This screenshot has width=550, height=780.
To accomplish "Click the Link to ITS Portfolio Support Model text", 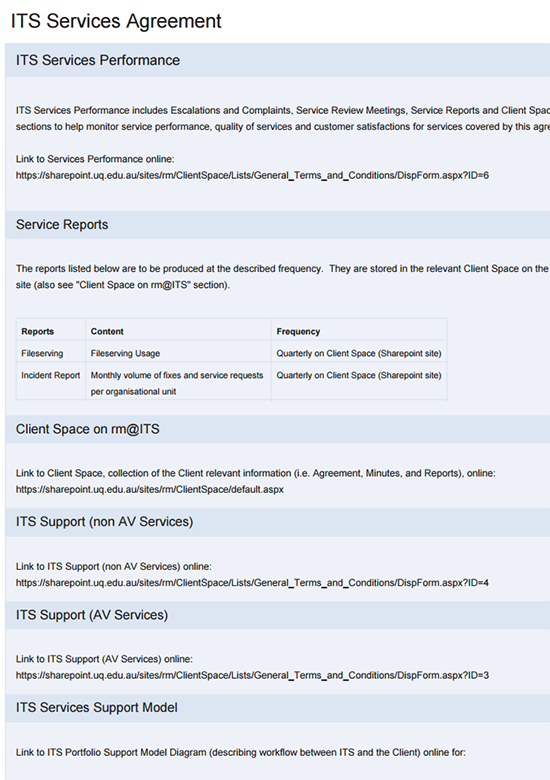I will click(241, 752).
